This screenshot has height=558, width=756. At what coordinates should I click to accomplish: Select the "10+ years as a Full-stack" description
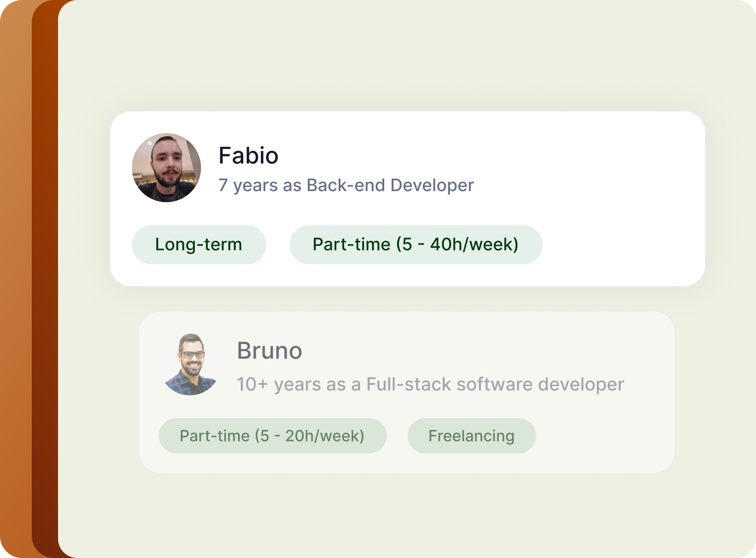[x=430, y=384]
